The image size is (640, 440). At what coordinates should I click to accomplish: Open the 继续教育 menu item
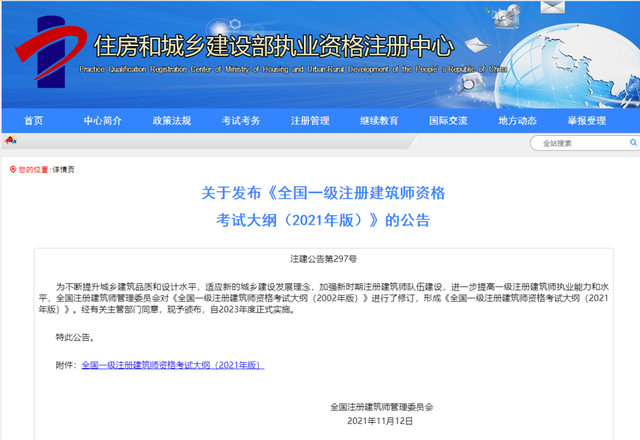click(x=380, y=120)
